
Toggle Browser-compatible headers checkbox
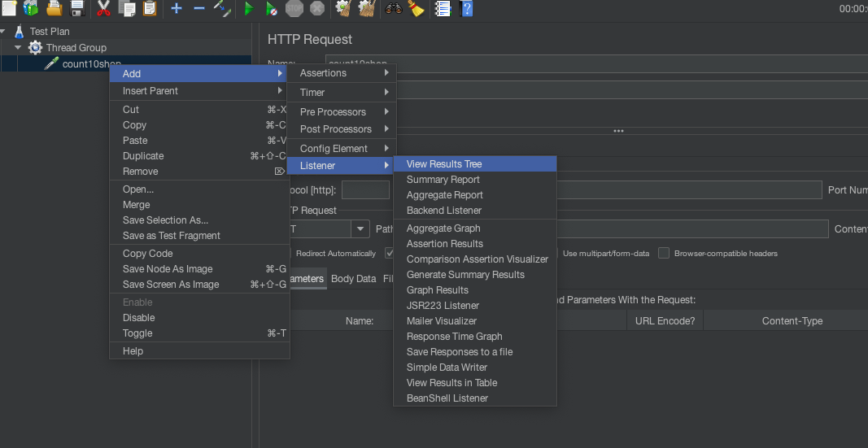click(x=664, y=254)
